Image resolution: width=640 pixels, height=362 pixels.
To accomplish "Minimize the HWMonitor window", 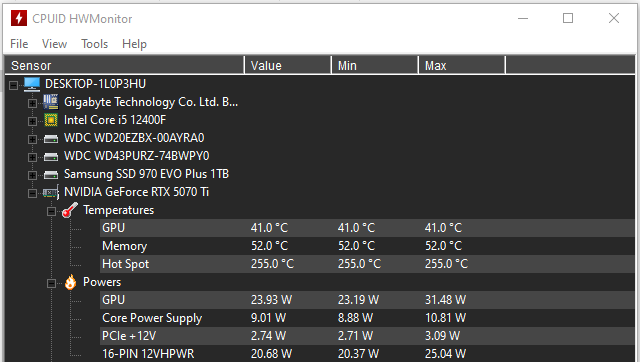I will [523, 18].
